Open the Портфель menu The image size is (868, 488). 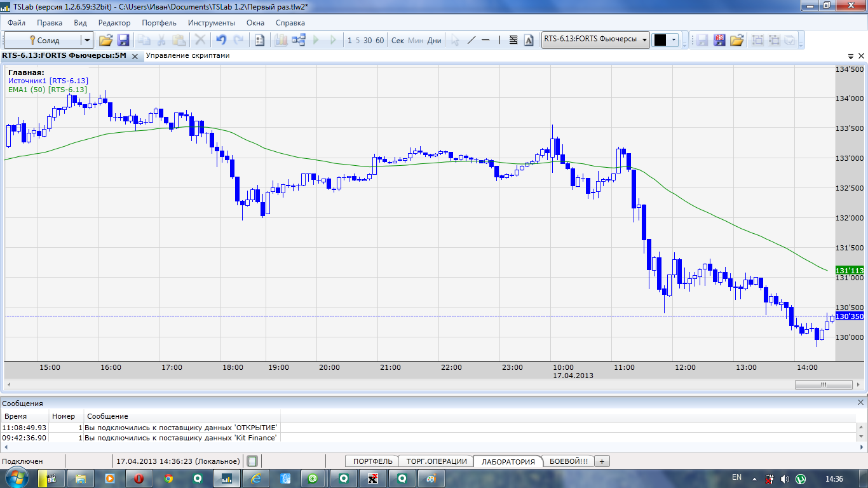pyautogui.click(x=159, y=23)
